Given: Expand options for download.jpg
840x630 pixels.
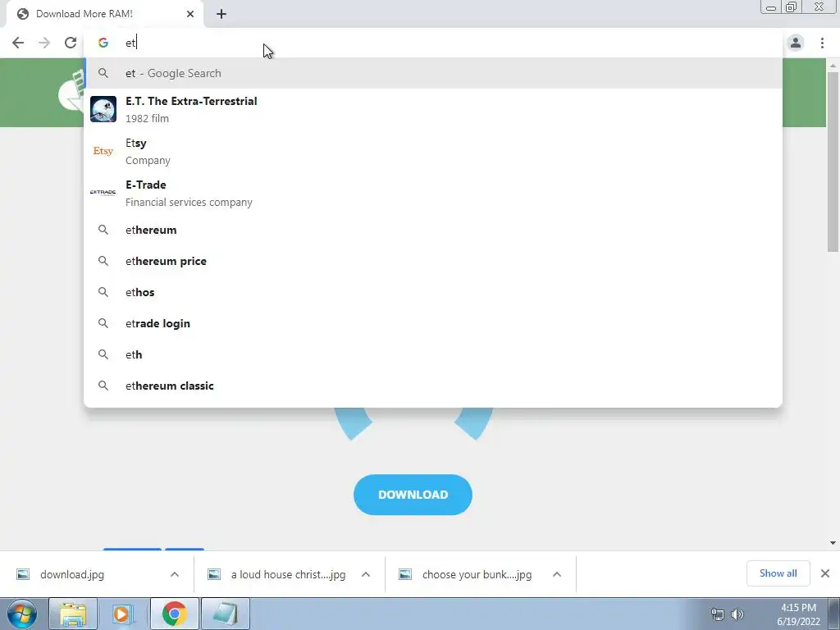Looking at the screenshot, I should click(x=175, y=574).
